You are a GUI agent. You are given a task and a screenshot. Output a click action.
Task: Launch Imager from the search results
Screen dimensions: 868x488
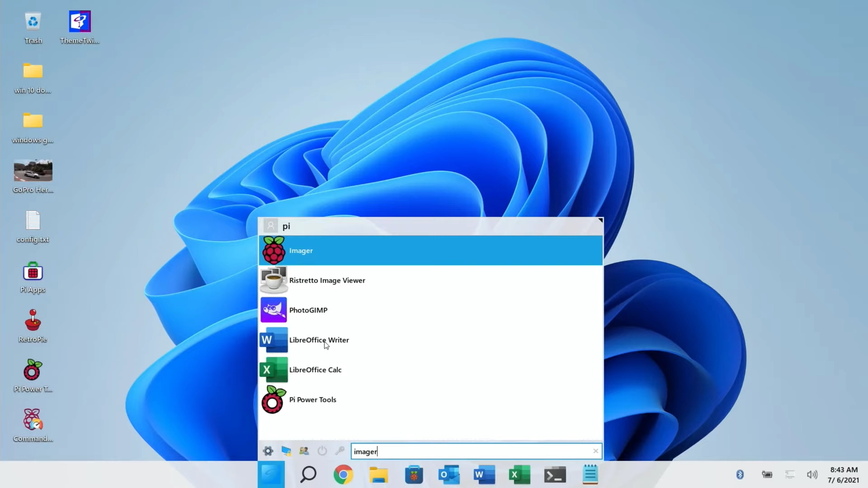click(x=301, y=250)
